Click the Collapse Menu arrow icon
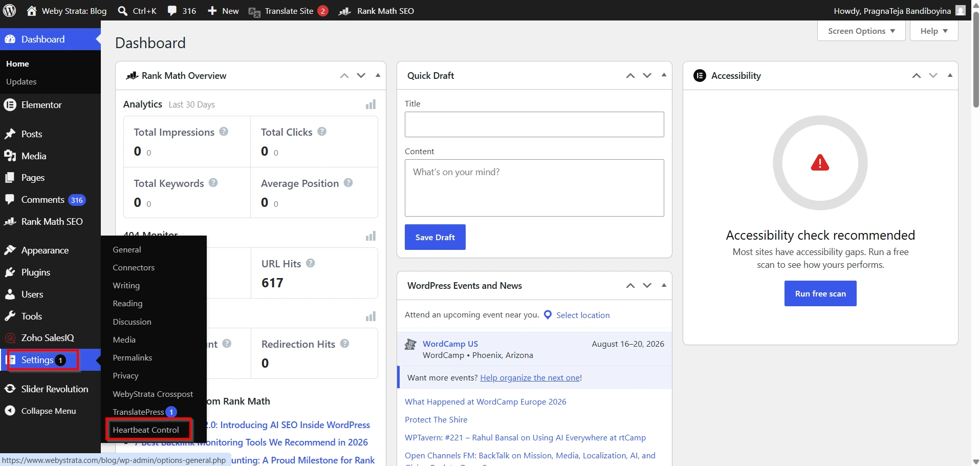This screenshot has width=980, height=466. (x=10, y=411)
